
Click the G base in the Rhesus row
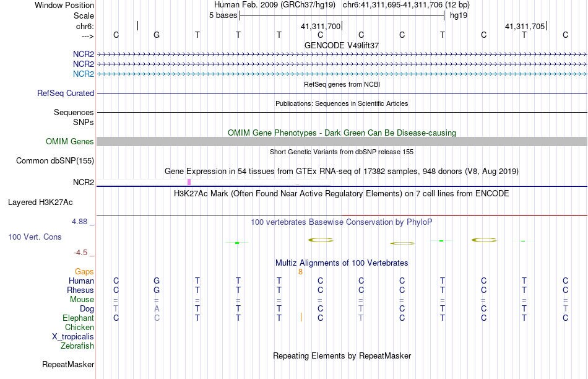157,290
